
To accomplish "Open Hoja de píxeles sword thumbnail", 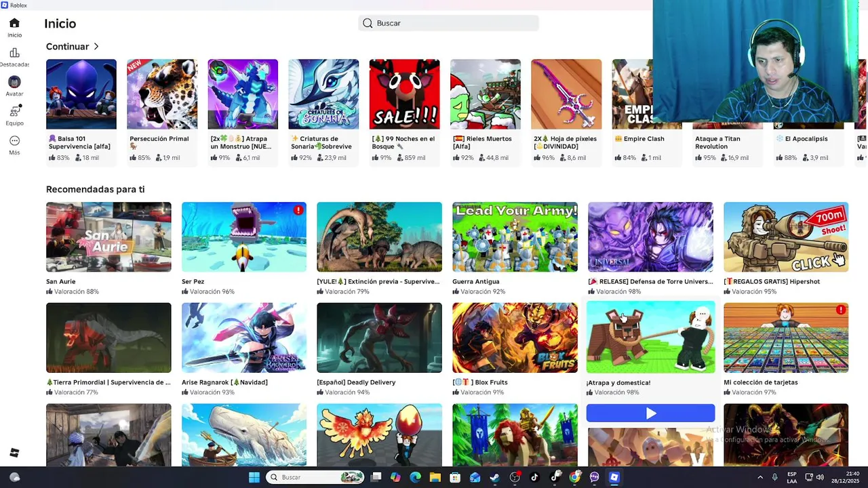I will coord(566,94).
